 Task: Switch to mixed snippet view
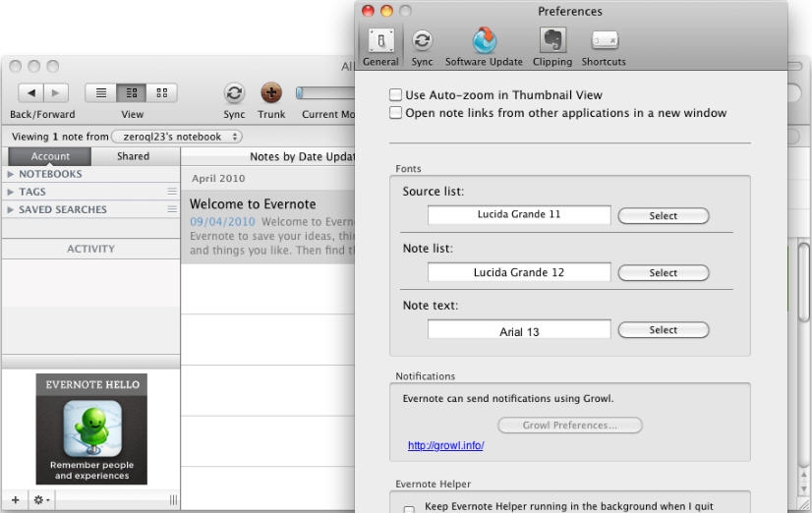(x=132, y=93)
